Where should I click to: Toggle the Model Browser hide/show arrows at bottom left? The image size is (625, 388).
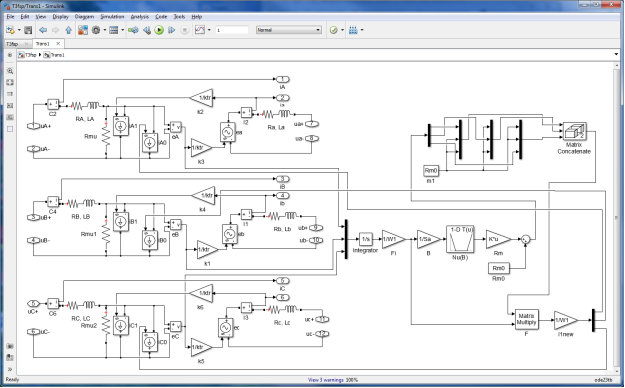(x=10, y=369)
